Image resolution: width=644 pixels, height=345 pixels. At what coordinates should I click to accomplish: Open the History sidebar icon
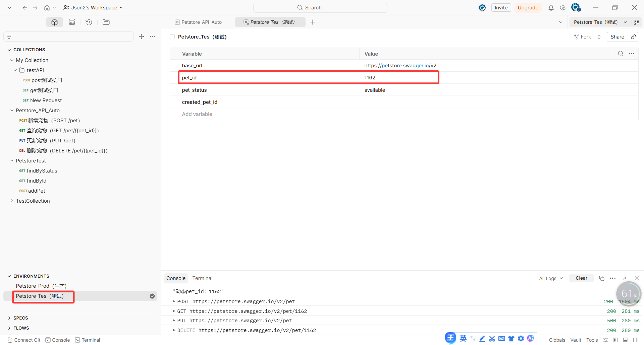(89, 22)
